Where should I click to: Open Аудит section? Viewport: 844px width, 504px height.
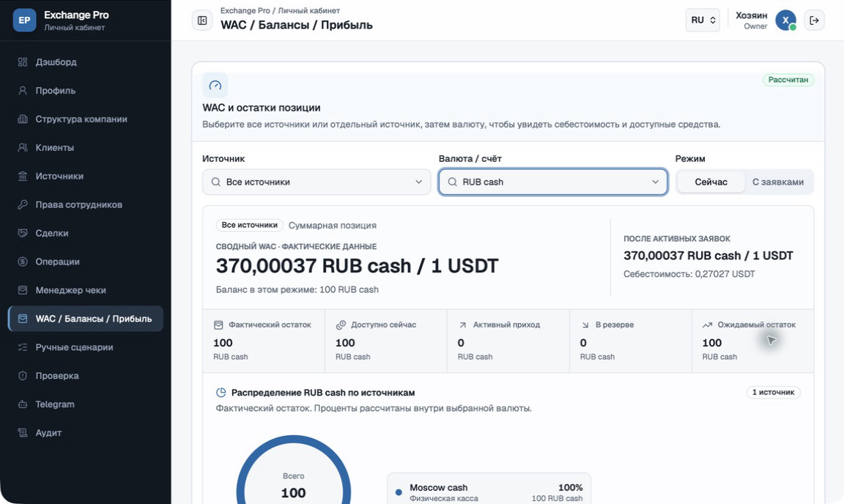pyautogui.click(x=85, y=433)
